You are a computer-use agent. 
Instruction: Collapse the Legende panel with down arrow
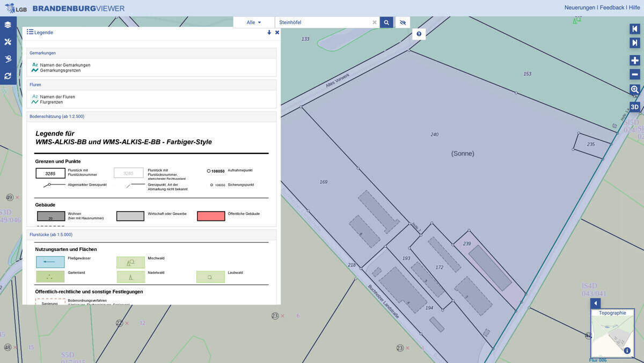click(x=269, y=33)
